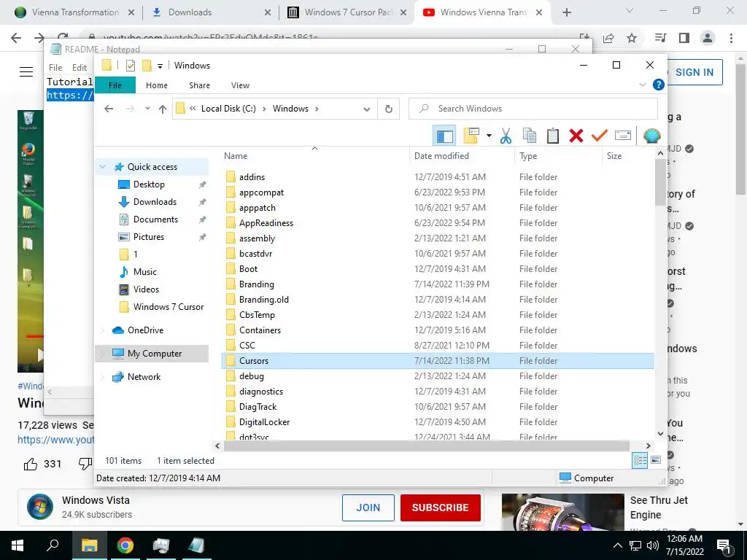Expand address bar history dropdown
747x560 pixels.
coord(366,109)
